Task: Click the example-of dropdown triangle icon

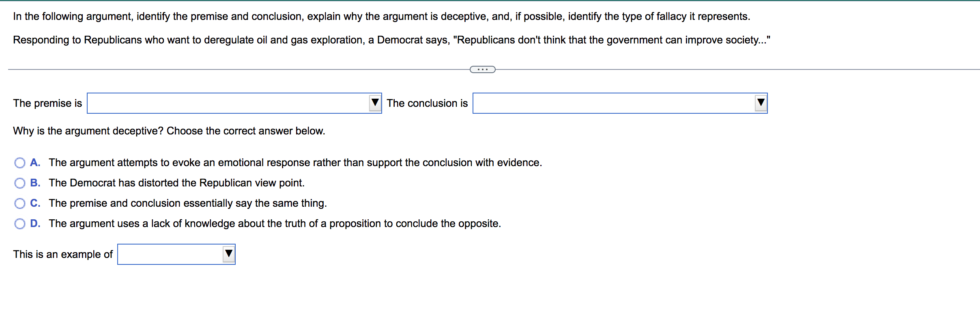Action: point(228,254)
